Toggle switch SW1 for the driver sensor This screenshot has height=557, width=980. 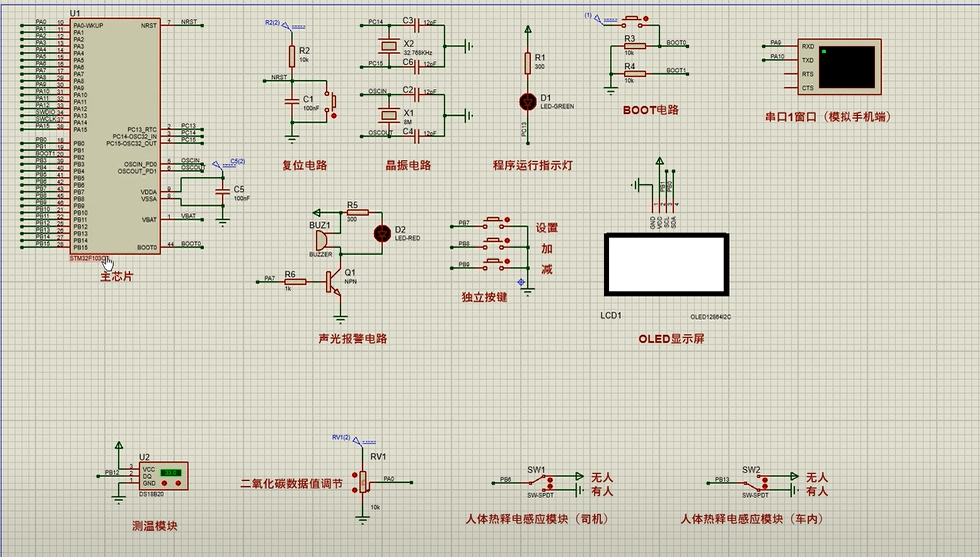(x=540, y=483)
